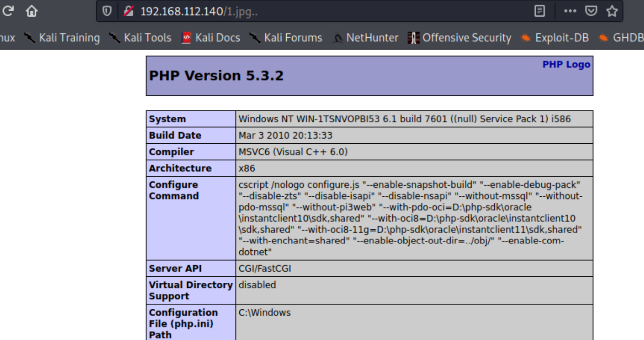Go to the browser home page icon
Viewport: 644px width, 340px height.
(x=32, y=11)
